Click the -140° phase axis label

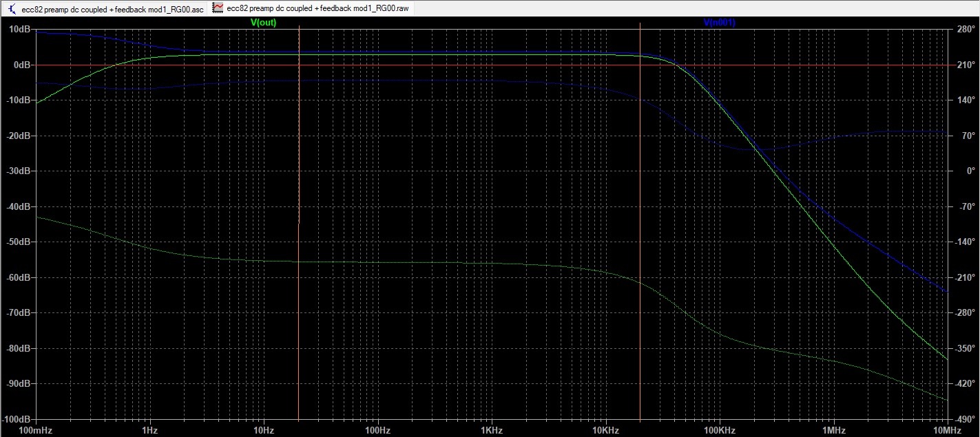tap(965, 242)
